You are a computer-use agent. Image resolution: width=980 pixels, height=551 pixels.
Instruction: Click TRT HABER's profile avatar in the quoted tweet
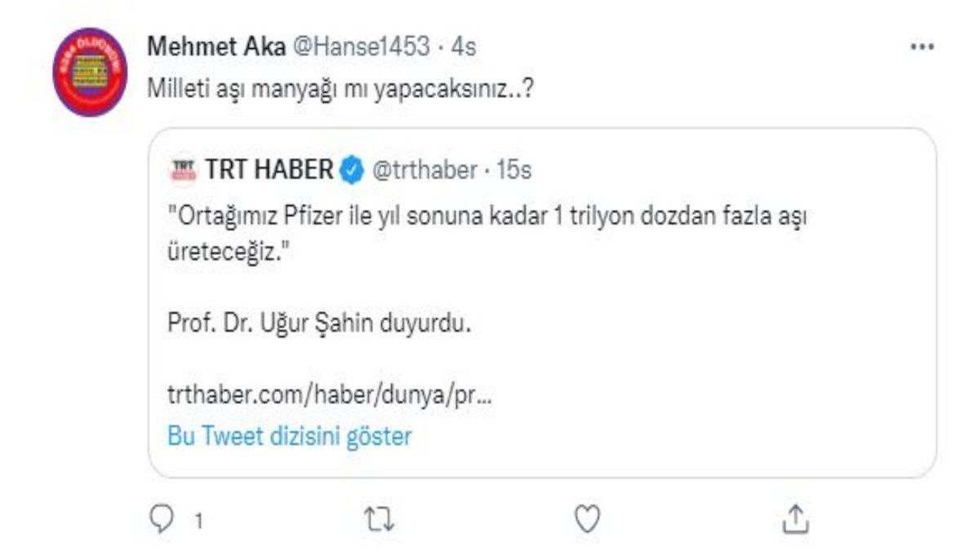pos(184,167)
